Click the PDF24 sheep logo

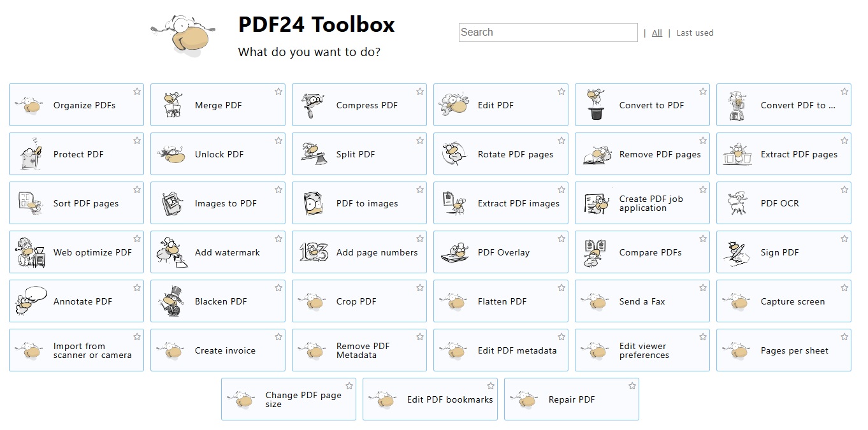(x=180, y=34)
